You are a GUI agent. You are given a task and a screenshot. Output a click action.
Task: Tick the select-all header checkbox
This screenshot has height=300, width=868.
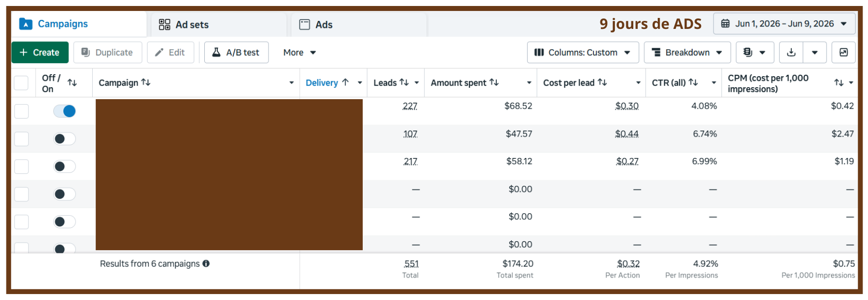(21, 83)
